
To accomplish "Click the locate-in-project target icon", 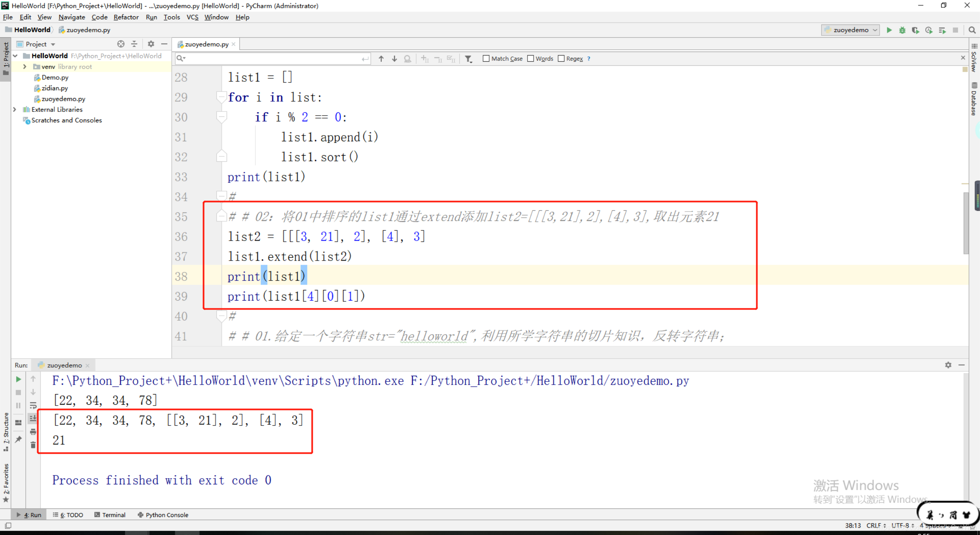I will coord(121,44).
